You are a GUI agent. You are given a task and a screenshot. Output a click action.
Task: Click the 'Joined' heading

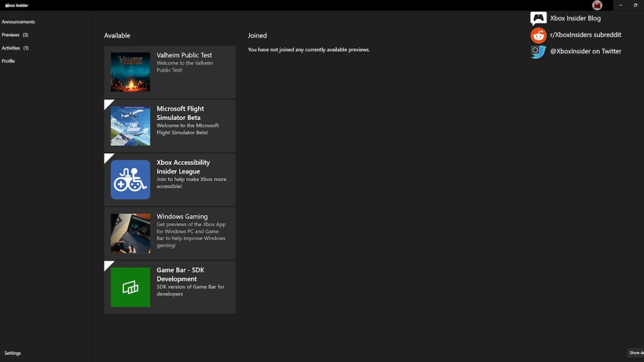[x=257, y=36]
